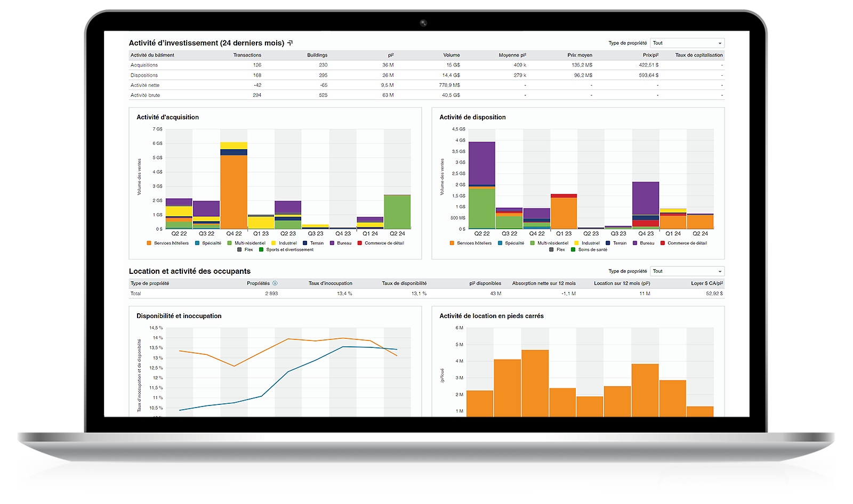
Task: Click the Flex legend marker in disposition chart
Action: (551, 249)
